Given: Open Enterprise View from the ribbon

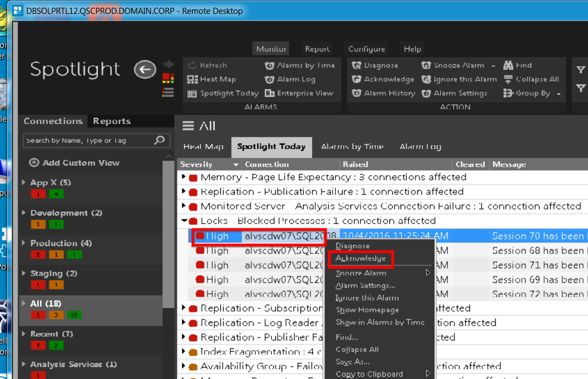Looking at the screenshot, I should (299, 93).
